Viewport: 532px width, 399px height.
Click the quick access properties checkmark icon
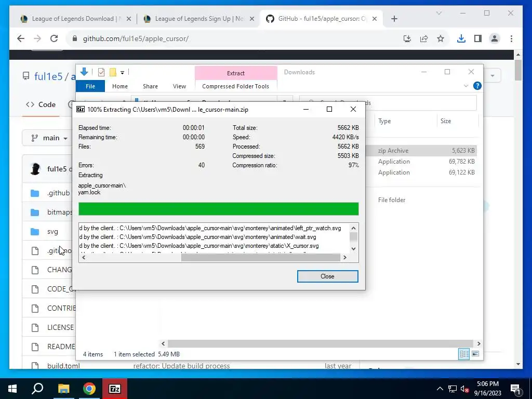coord(101,72)
